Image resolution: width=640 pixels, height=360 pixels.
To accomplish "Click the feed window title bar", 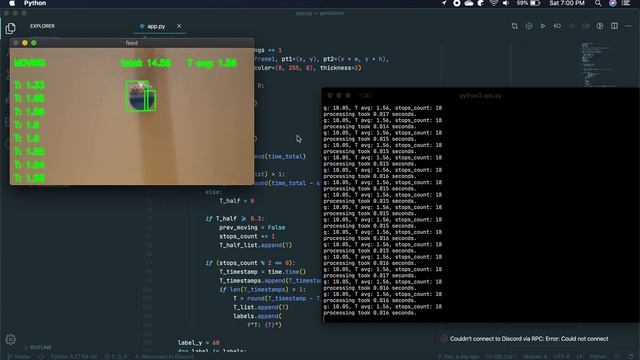I will pos(131,43).
